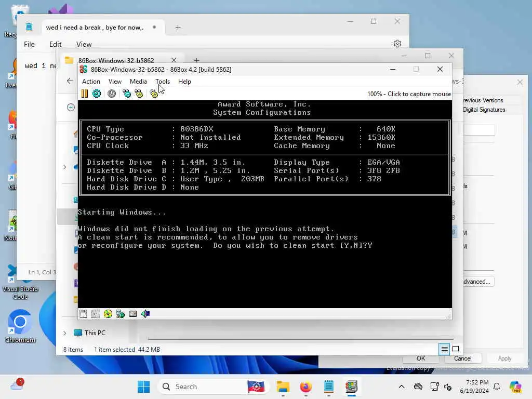Screen dimensions: 532x399
Task: Pause the 86Box emulation
Action: [85, 94]
